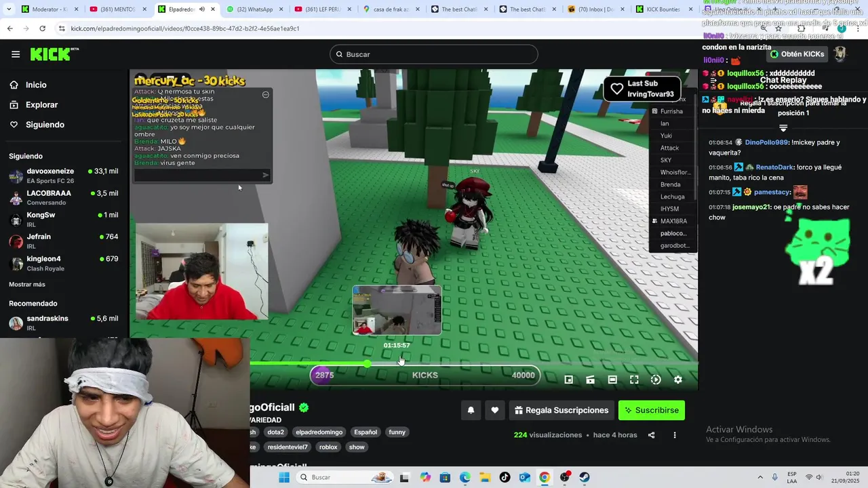
Task: Open KongSw channel
Action: 64,219
